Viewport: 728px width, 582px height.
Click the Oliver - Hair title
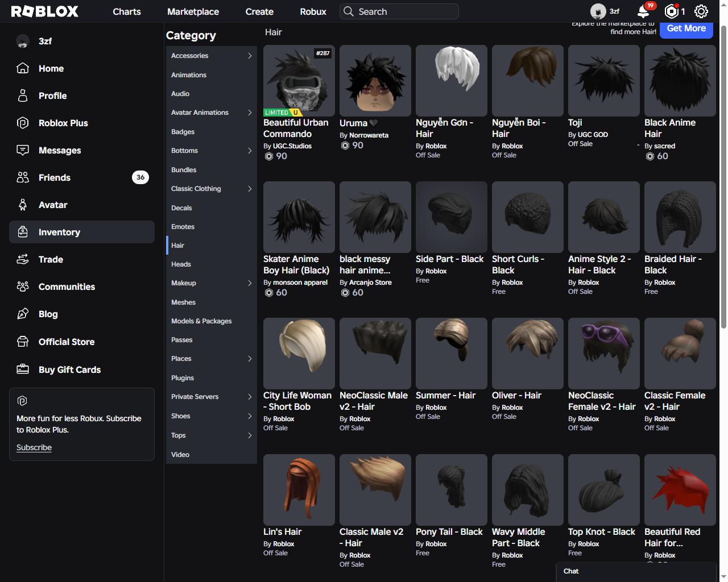pos(516,396)
